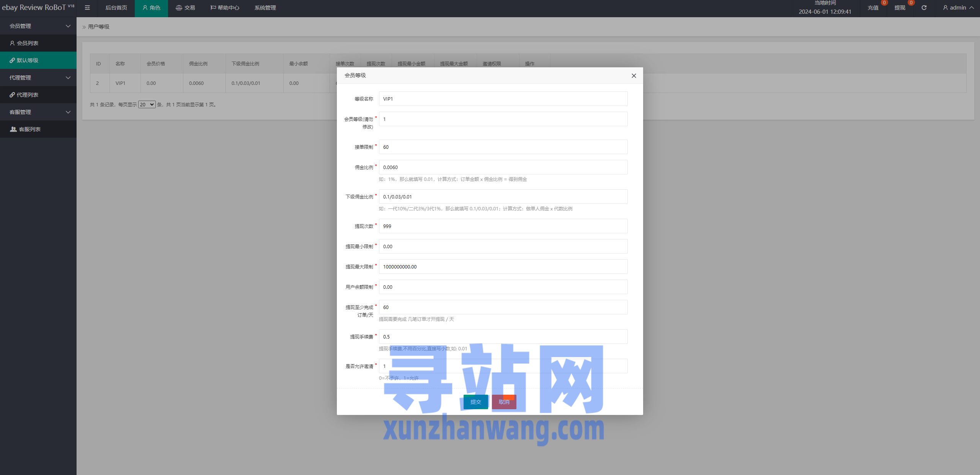Click the 2024-06-01 local time display
980x475 pixels.
[x=825, y=12]
